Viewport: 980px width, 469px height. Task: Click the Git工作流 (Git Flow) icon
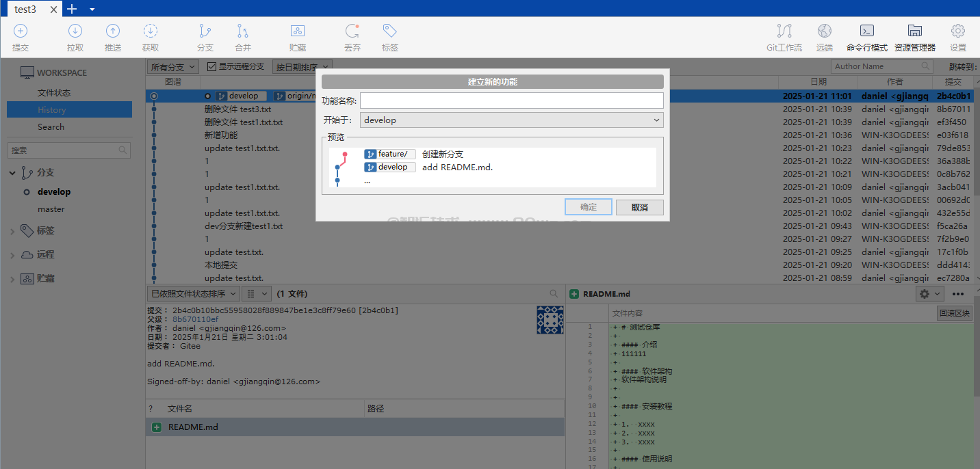pyautogui.click(x=784, y=31)
